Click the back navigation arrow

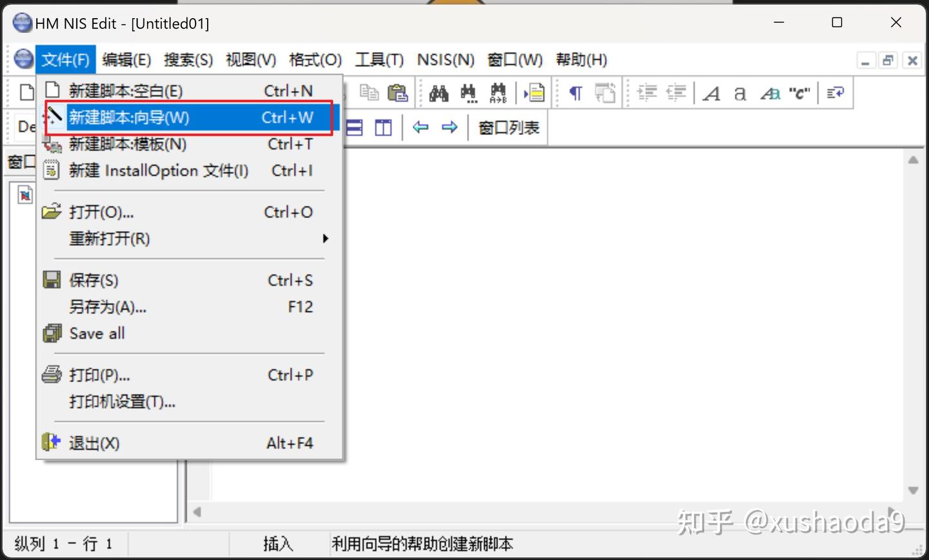point(420,127)
